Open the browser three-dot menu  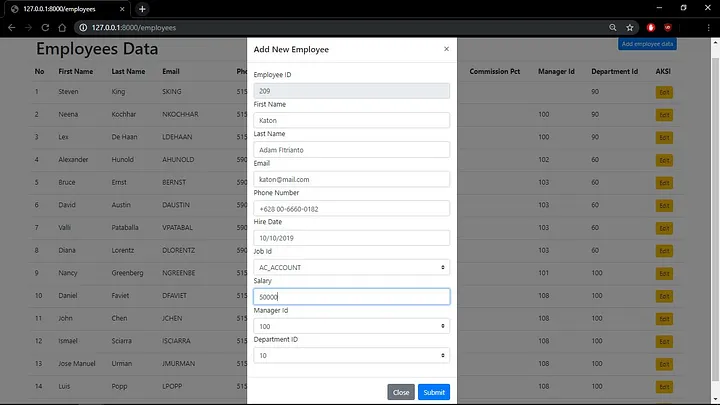coord(709,28)
